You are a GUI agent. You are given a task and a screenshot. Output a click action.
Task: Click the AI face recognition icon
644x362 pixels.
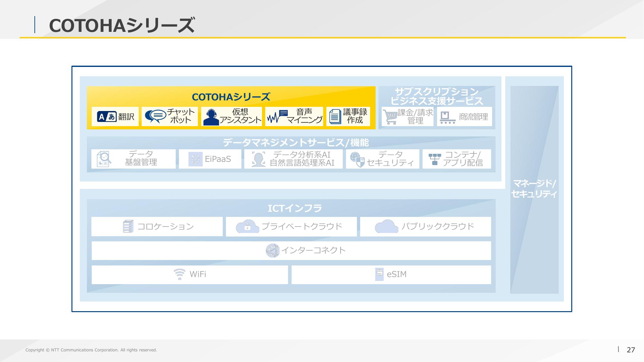258,159
